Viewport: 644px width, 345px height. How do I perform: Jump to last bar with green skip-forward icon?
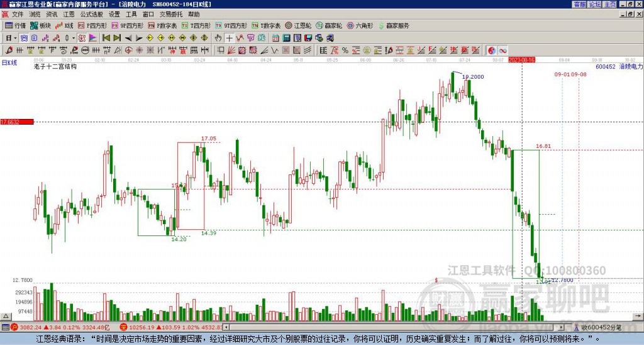pos(117,38)
